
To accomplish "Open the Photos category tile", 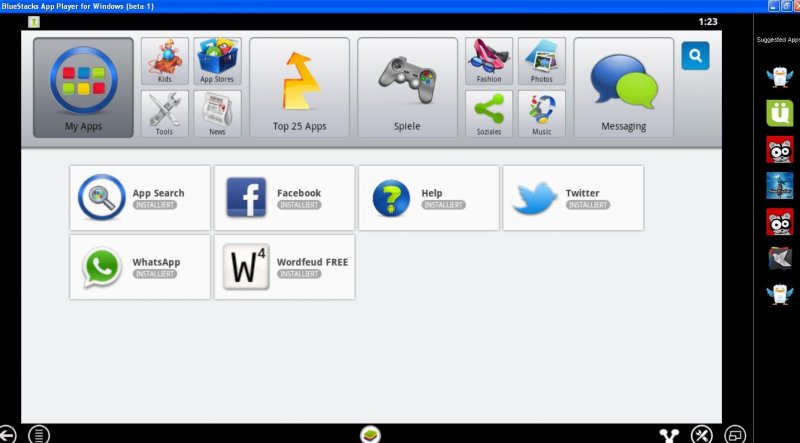I will [x=542, y=61].
